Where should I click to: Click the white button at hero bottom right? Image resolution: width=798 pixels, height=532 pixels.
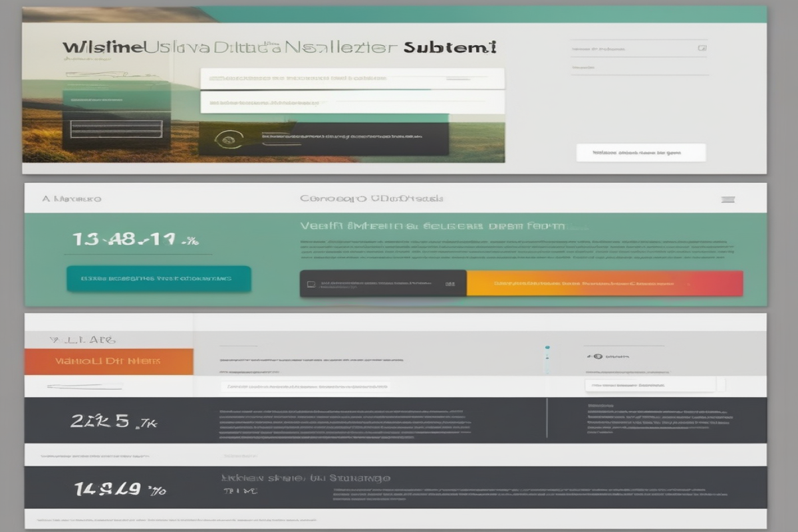[x=640, y=152]
